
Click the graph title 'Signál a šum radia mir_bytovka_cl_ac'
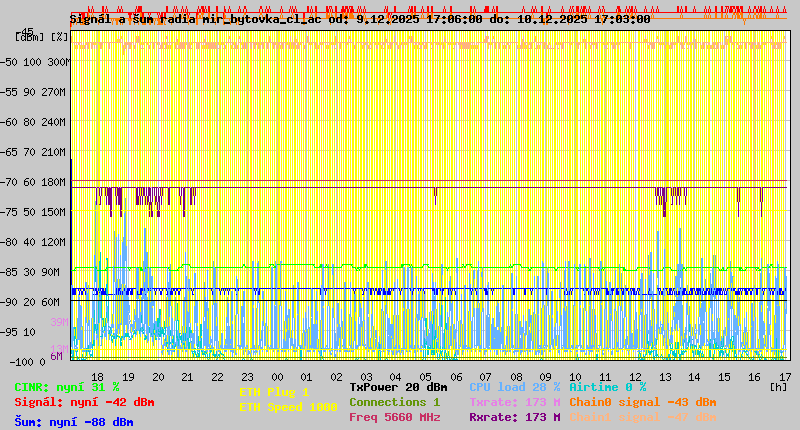coord(196,19)
